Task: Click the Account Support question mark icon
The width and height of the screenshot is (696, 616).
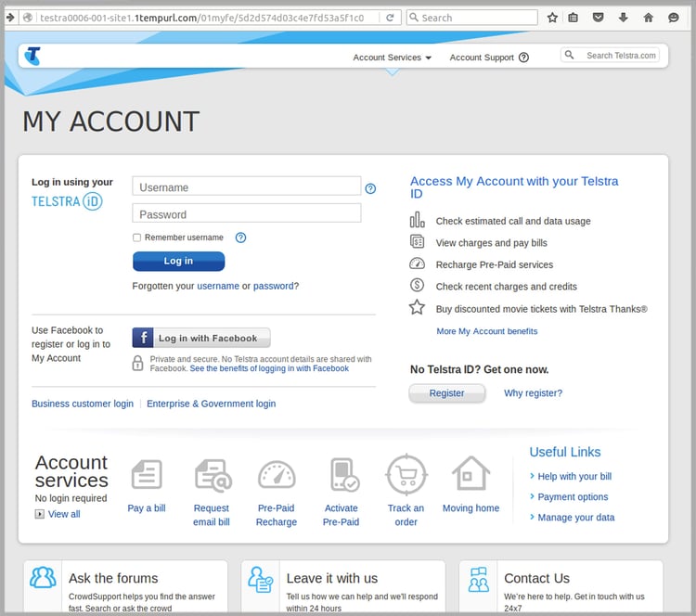Action: (x=523, y=58)
